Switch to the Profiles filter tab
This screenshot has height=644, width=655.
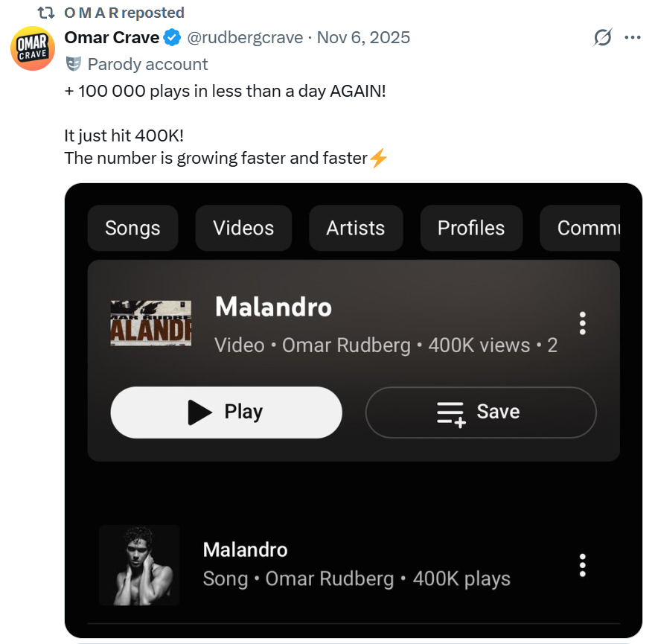(471, 228)
